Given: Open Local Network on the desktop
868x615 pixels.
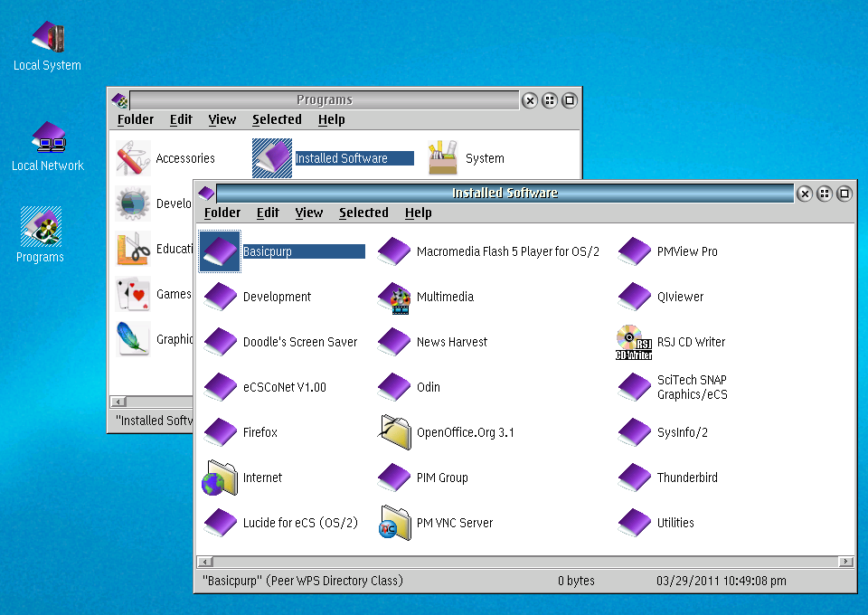Looking at the screenshot, I should 48,137.
